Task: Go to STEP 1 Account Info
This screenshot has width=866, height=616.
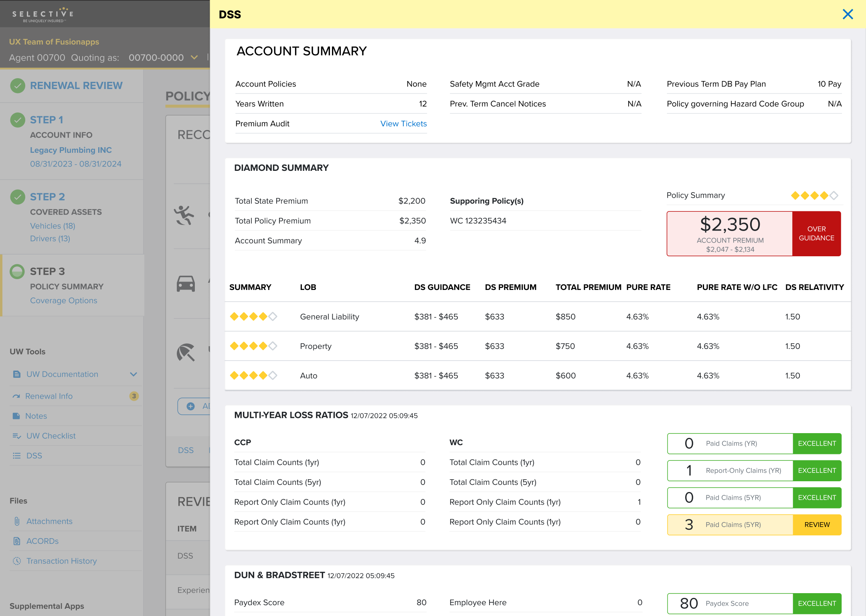Action: click(x=47, y=120)
